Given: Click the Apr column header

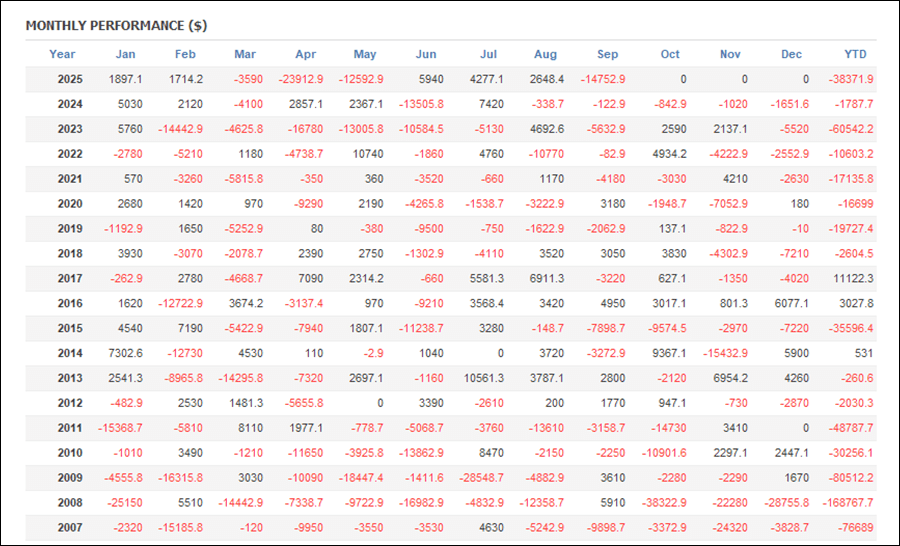Looking at the screenshot, I should pos(305,54).
